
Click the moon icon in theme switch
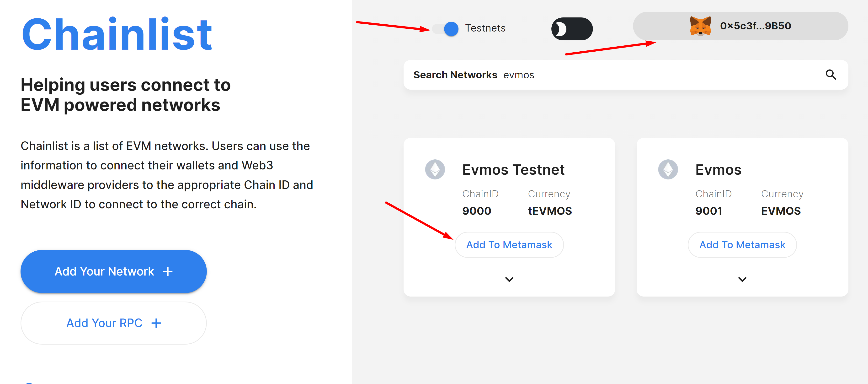[561, 29]
